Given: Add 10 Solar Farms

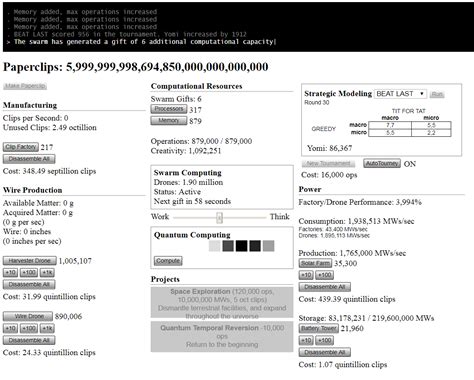Looking at the screenshot, I should tap(306, 275).
